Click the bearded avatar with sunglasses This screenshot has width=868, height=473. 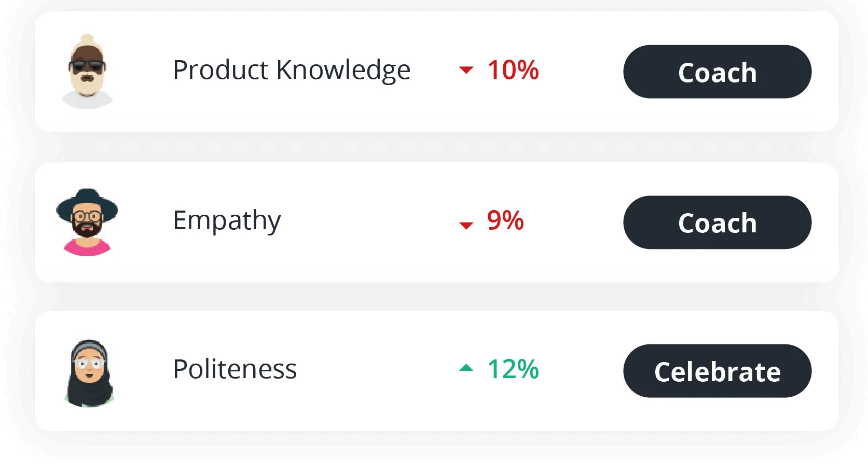tap(87, 72)
